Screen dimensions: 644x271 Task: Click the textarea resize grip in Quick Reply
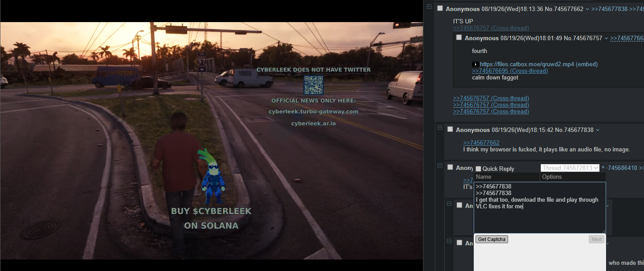click(x=603, y=231)
